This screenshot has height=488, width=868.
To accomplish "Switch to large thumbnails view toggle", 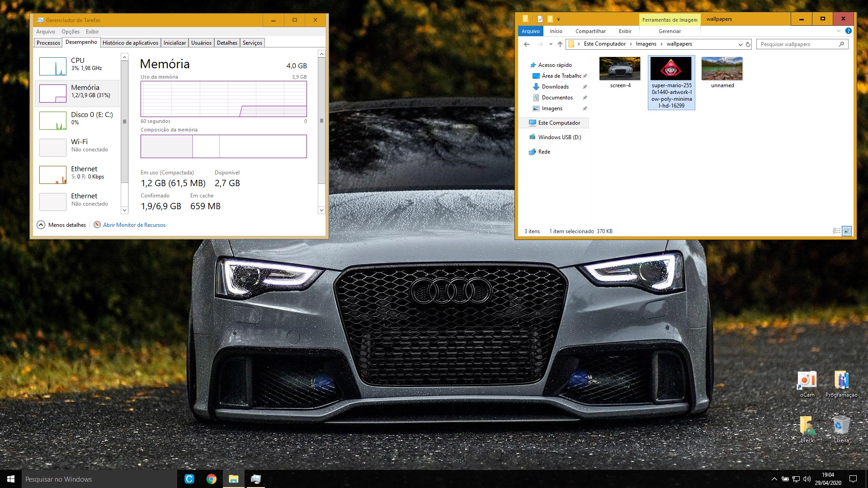I will coord(847,231).
